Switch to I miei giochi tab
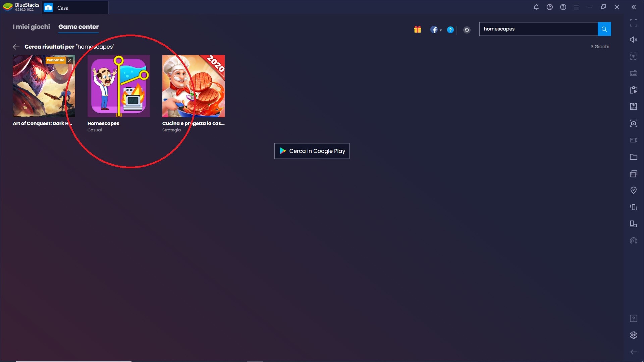The height and width of the screenshot is (362, 644). tap(31, 26)
